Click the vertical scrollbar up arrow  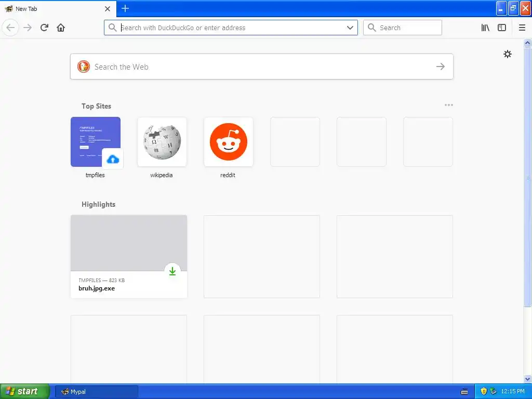point(527,43)
